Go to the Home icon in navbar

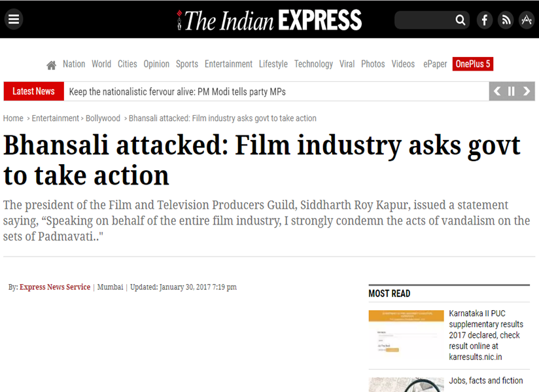pyautogui.click(x=51, y=65)
